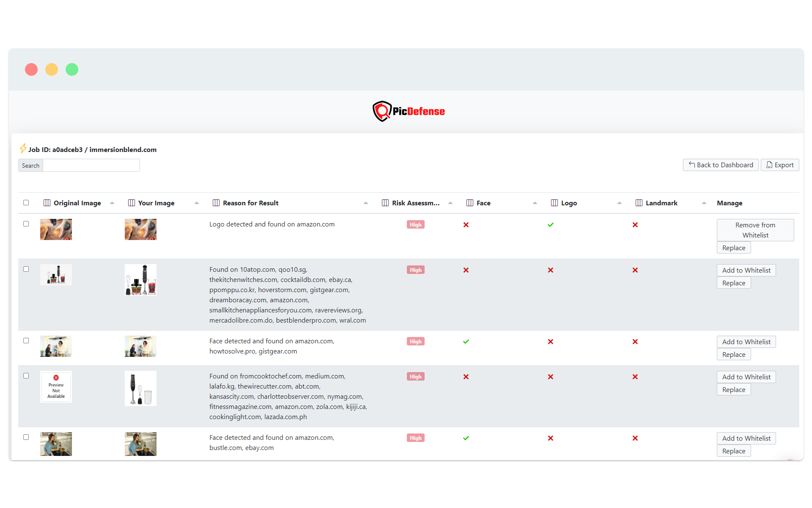Click the grid icon beside the Face column header
This screenshot has height=508, width=812.
click(x=469, y=203)
